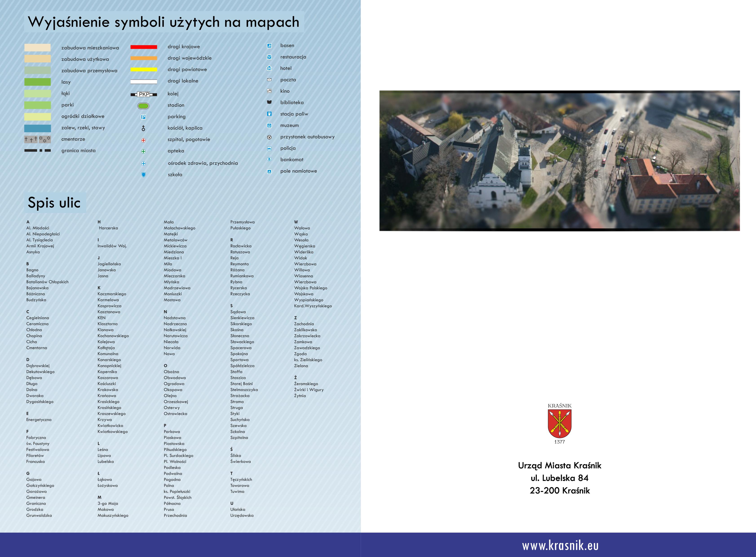756x557 pixels.
Task: Click the łąki light green swatch
Action: pyautogui.click(x=38, y=93)
